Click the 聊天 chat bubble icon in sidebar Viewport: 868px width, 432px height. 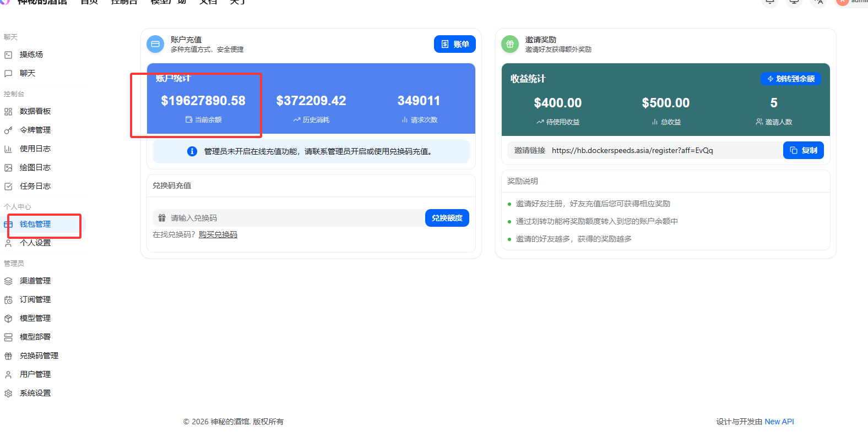8,74
